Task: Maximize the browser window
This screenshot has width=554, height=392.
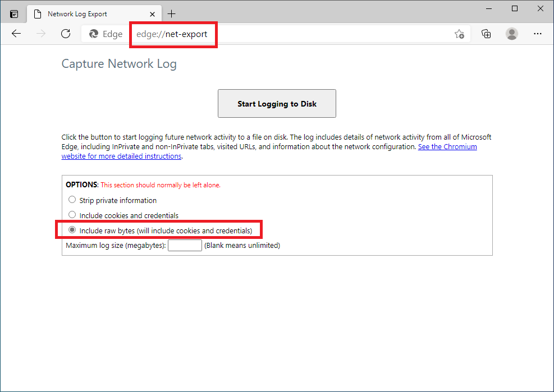Action: point(515,8)
